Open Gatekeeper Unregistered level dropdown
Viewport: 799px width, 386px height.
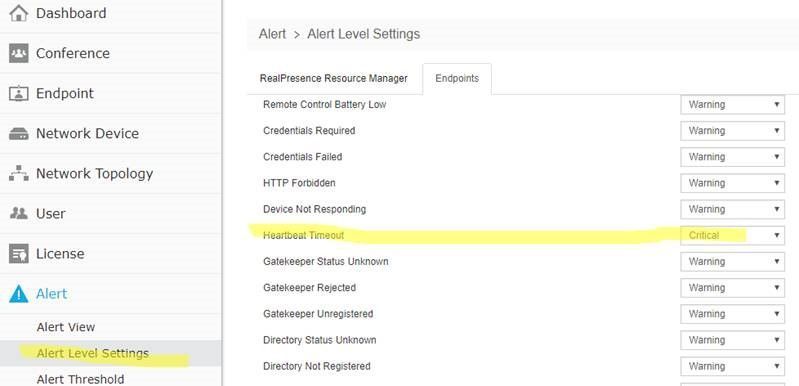tap(732, 314)
